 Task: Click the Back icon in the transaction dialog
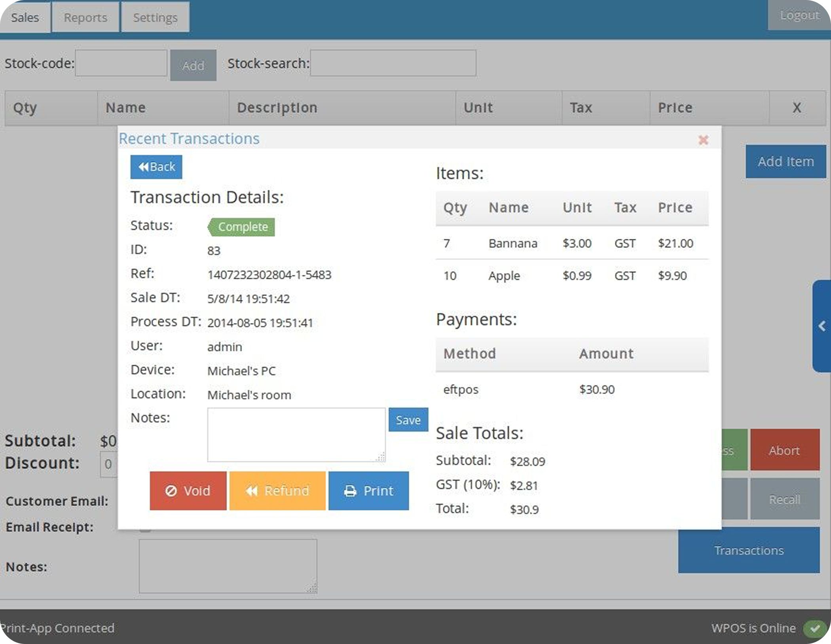[x=145, y=167]
